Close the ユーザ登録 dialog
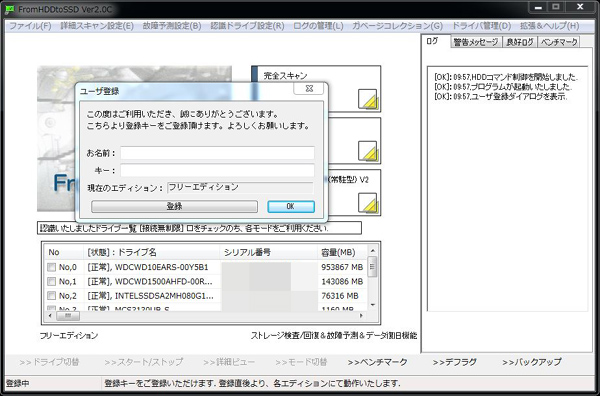 pyautogui.click(x=309, y=88)
